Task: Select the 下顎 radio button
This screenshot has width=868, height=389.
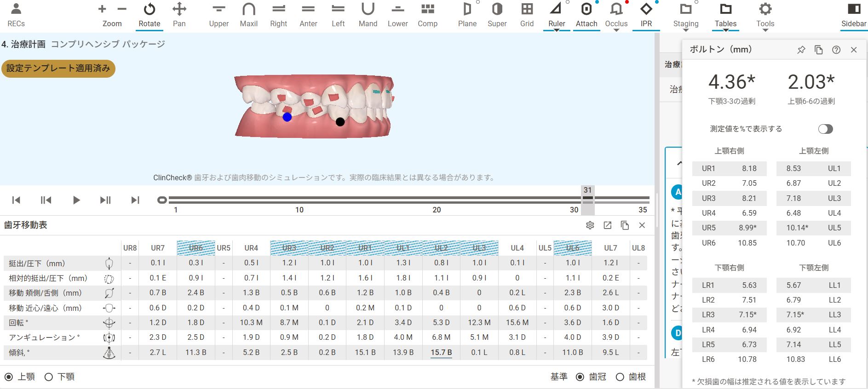Action: [49, 377]
